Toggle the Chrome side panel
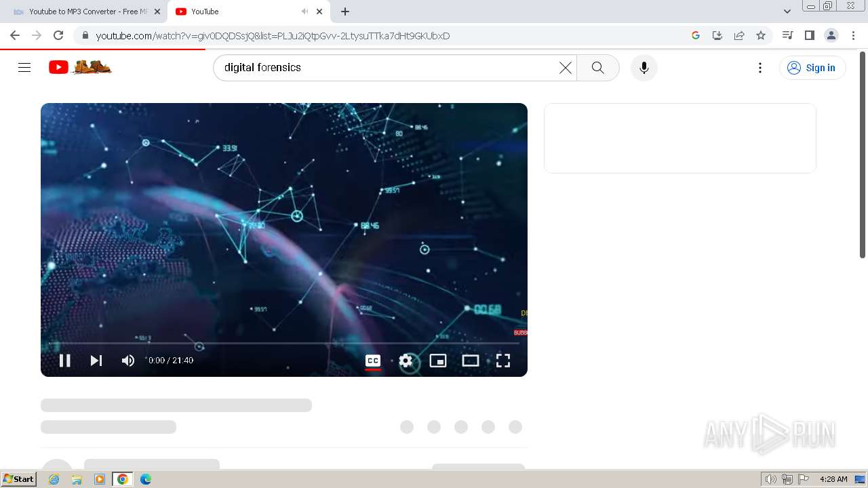 (809, 35)
